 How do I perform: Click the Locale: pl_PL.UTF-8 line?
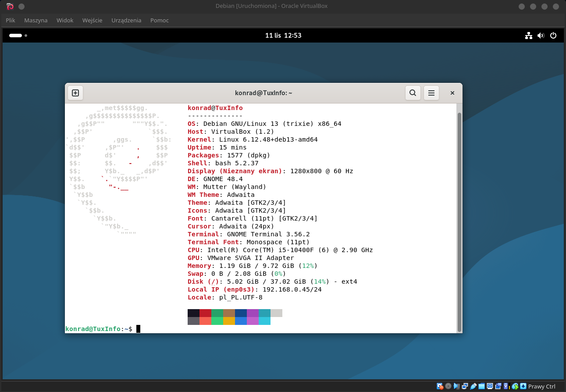225,297
